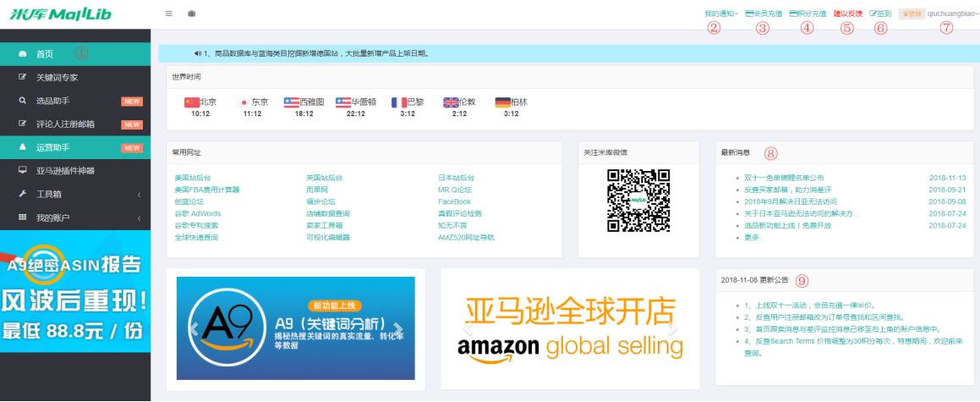Open the 店铺数据查询 link

point(328,213)
